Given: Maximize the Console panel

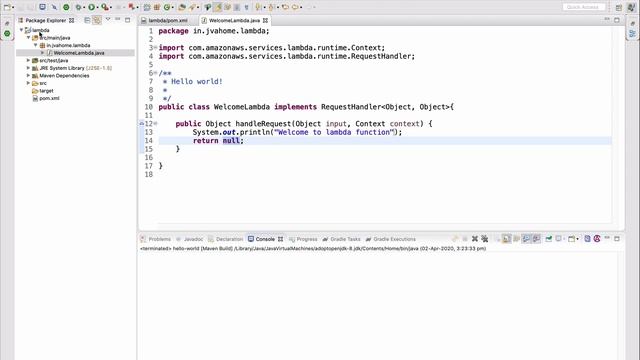Looking at the screenshot, I should (x=617, y=239).
